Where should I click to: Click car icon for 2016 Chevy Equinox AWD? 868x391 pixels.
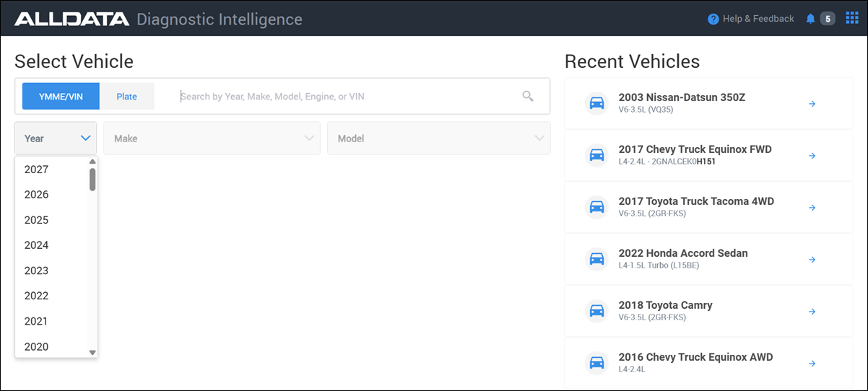pos(597,364)
